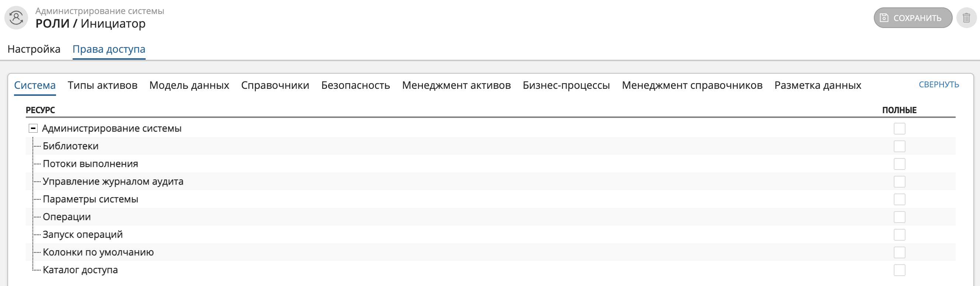Check full access for Потоки выполнения
Viewport: 980px width, 286px height.
click(899, 164)
